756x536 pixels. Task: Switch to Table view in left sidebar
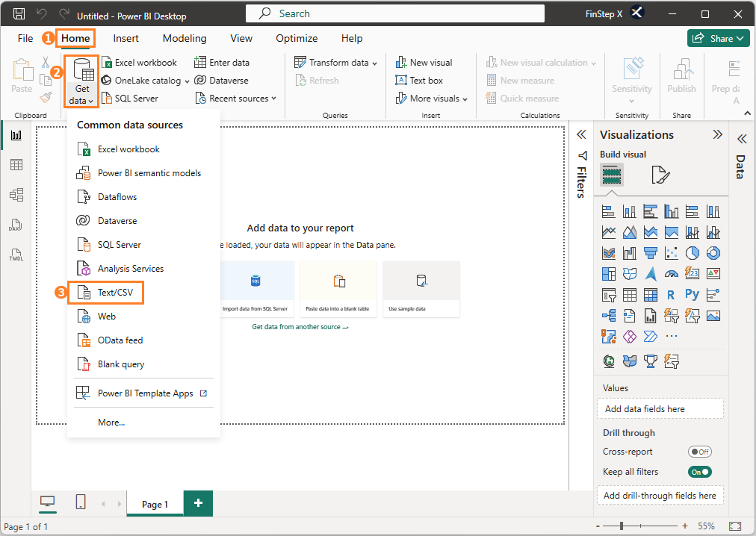(x=16, y=165)
